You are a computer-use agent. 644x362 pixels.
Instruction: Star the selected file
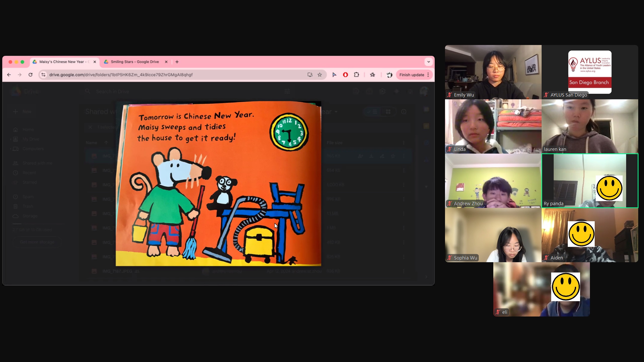click(x=393, y=156)
